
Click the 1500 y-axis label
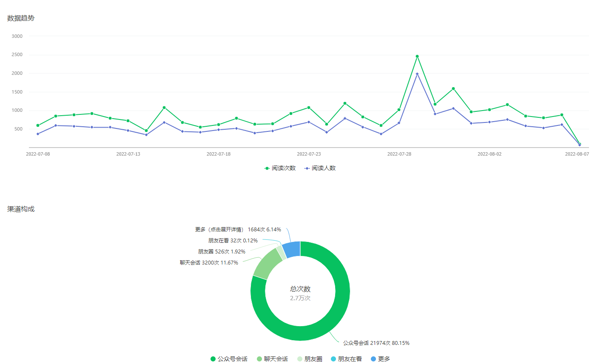17,92
